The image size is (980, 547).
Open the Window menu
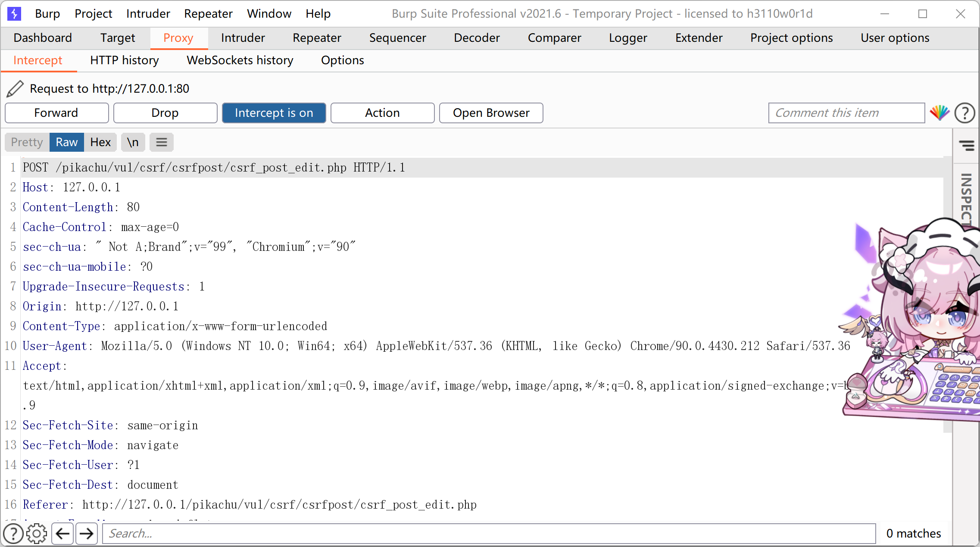click(x=269, y=14)
